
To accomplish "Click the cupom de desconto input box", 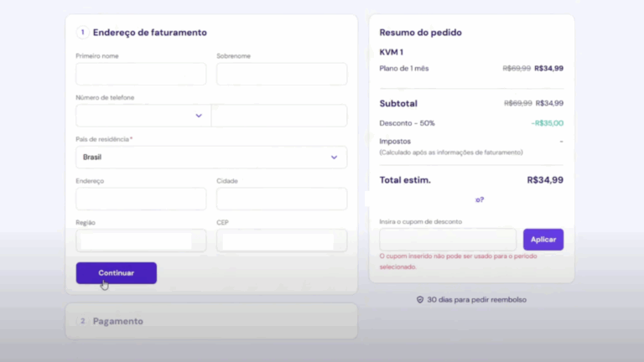I will (448, 240).
